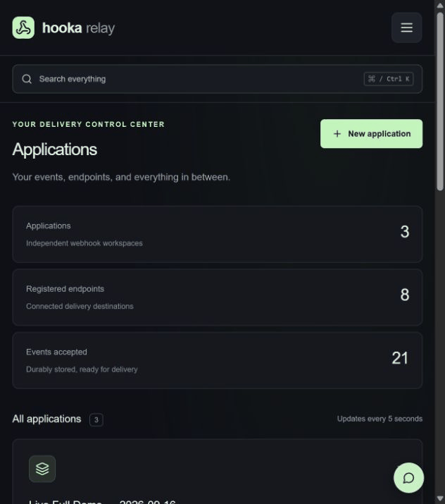Click the count badge beside All applications
The width and height of the screenshot is (445, 504).
click(96, 420)
